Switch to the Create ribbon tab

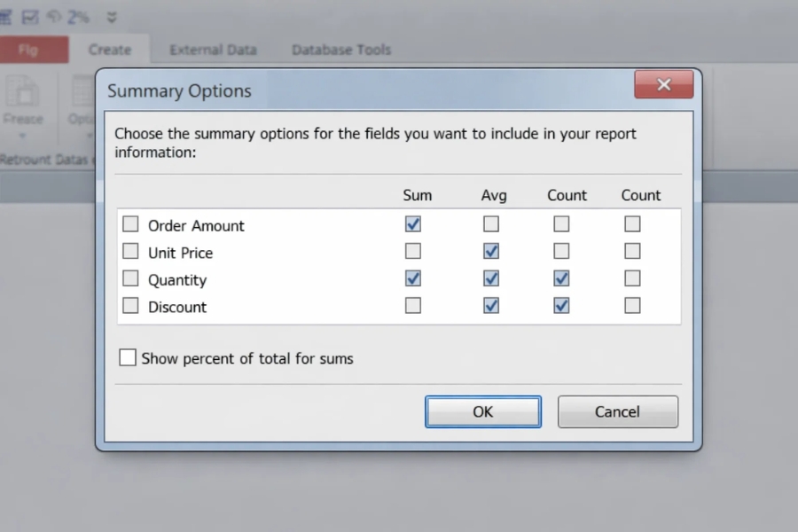pos(109,50)
